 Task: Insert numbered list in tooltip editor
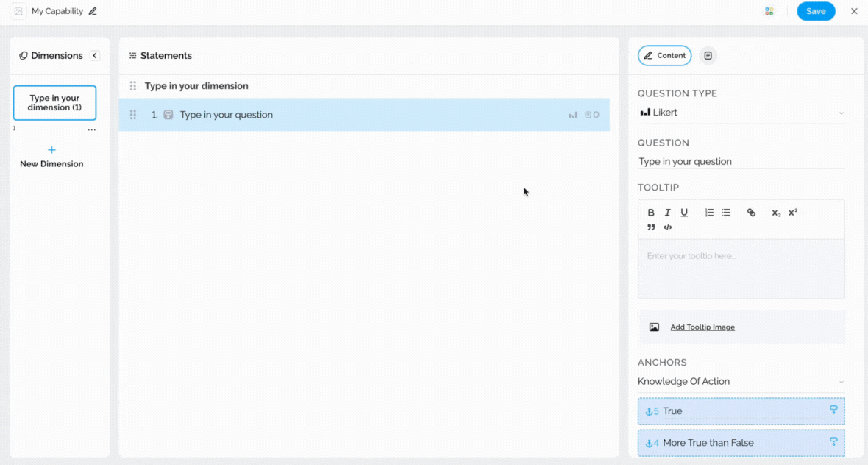709,213
